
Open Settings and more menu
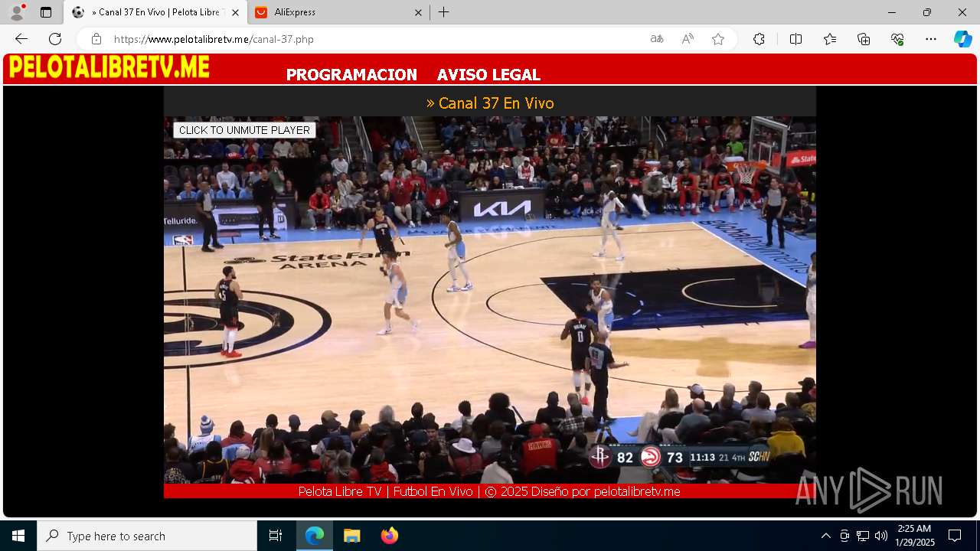(931, 39)
